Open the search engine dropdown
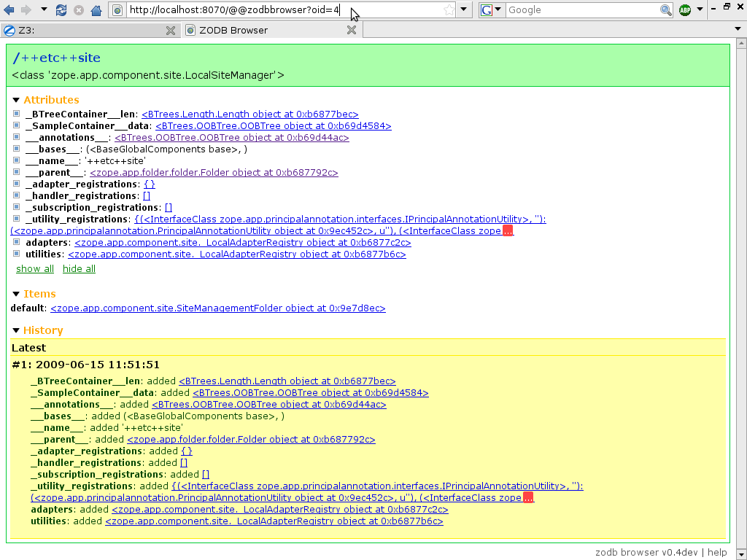The width and height of the screenshot is (747, 560). coord(492,10)
